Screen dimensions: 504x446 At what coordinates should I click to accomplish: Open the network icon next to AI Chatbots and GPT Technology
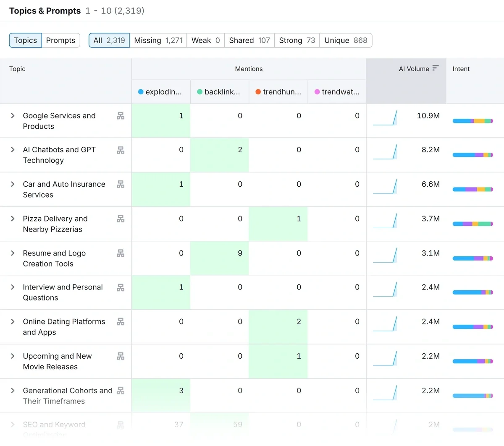coord(121,150)
